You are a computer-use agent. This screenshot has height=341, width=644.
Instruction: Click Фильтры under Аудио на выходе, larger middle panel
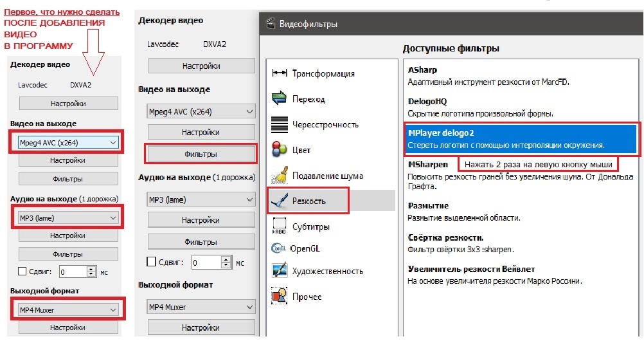coord(201,243)
